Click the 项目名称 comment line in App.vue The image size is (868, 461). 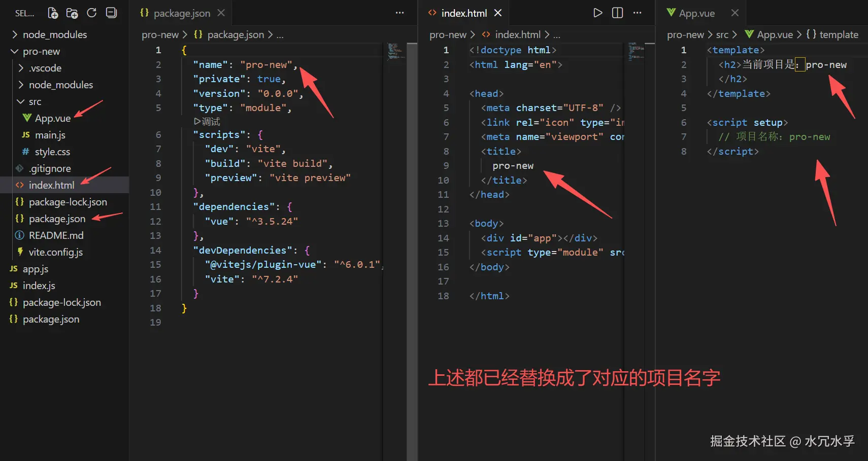774,136
